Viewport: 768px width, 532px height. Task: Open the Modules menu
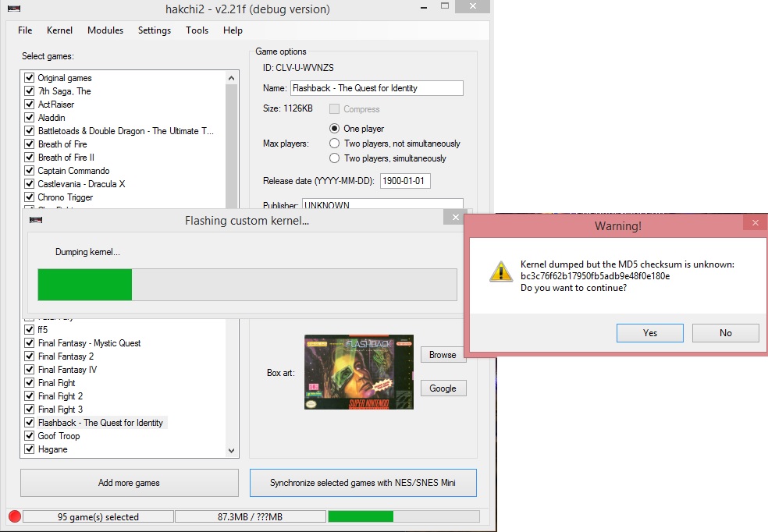pyautogui.click(x=105, y=30)
